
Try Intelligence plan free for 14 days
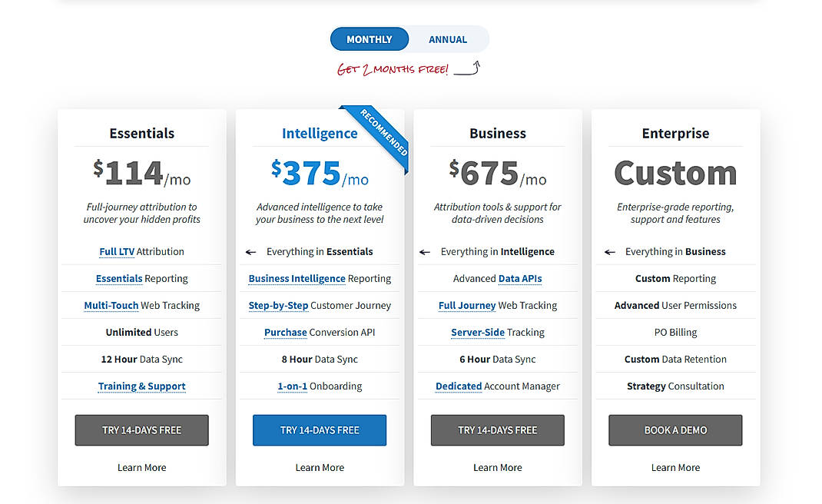click(x=320, y=430)
